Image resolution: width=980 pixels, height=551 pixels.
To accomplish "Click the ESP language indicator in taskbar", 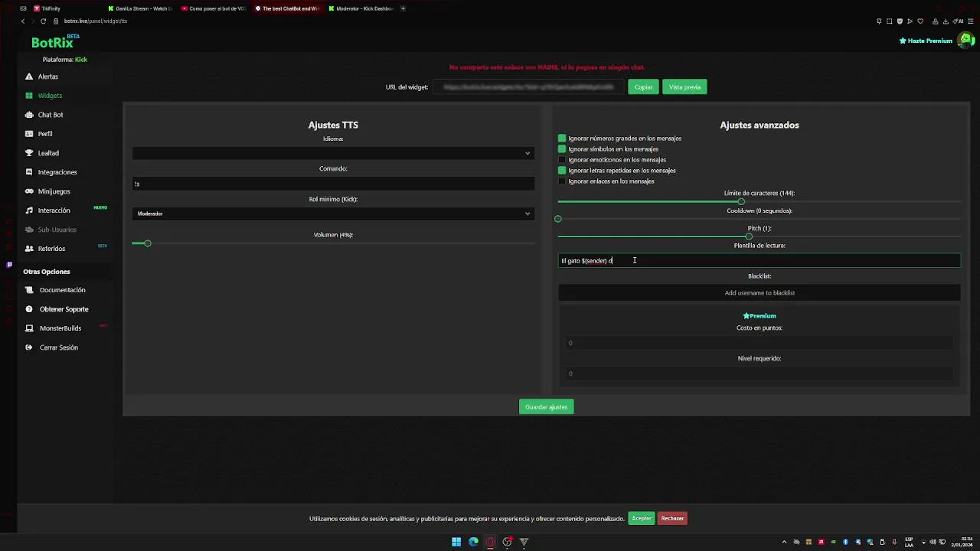I will pyautogui.click(x=909, y=542).
